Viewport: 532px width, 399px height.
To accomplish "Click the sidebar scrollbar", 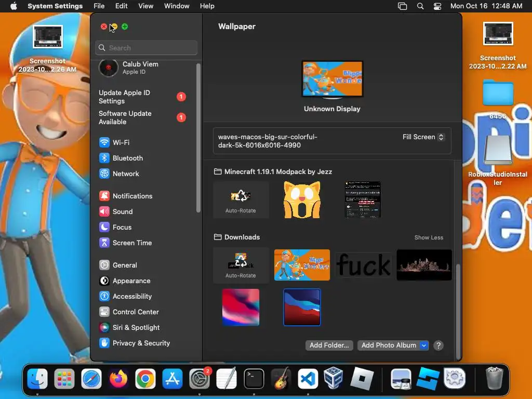I will (198, 138).
